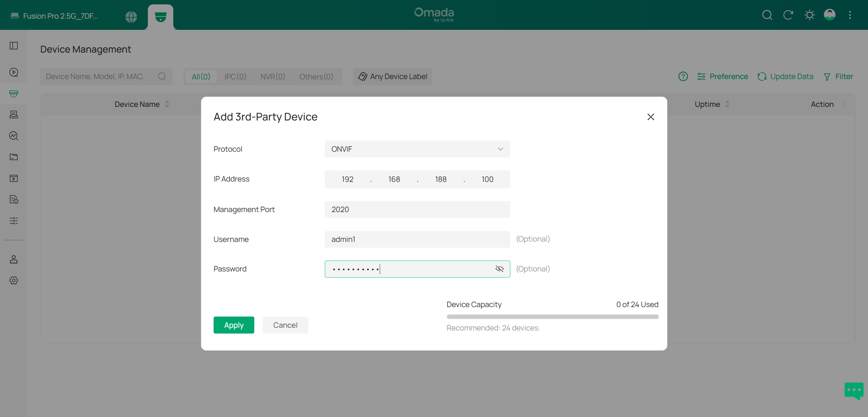Click the Apply button
868x417 pixels.
(234, 325)
